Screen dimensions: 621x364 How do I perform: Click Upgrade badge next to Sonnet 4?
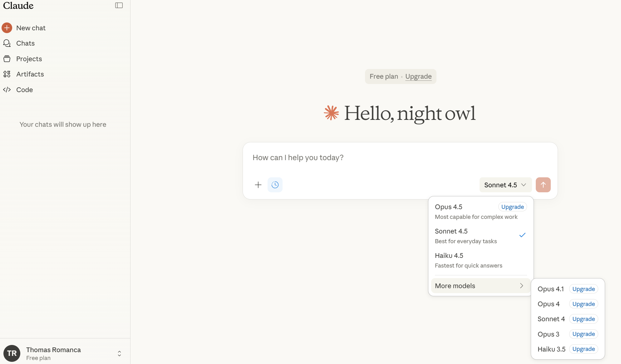pos(583,319)
